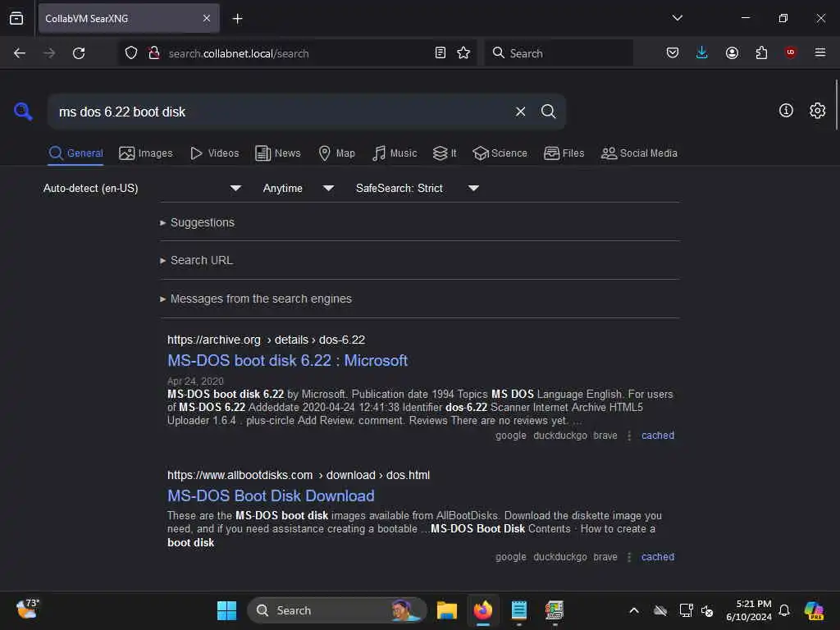840x630 pixels.
Task: Open SearXNG preferences gear icon
Action: (x=817, y=111)
